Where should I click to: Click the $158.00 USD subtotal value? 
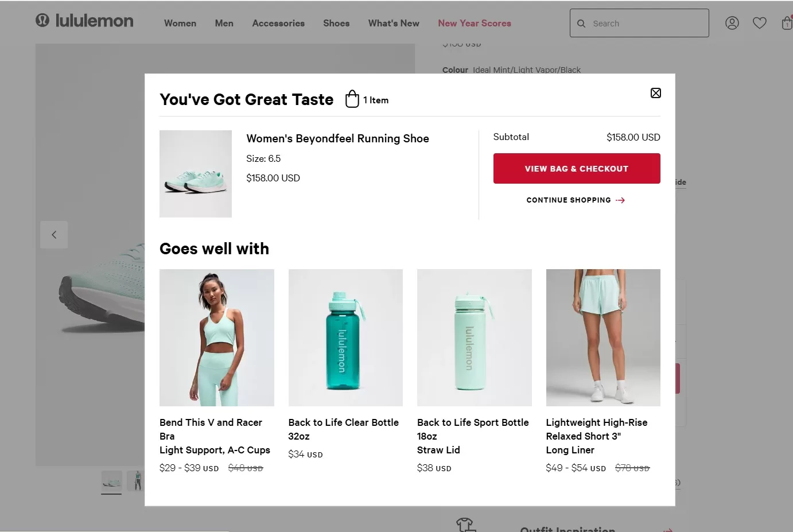click(x=633, y=137)
